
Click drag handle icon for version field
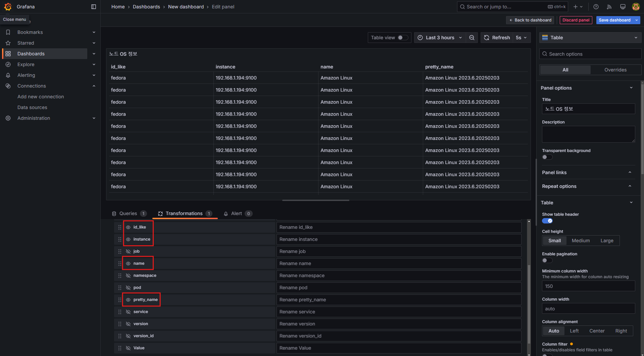click(x=120, y=324)
